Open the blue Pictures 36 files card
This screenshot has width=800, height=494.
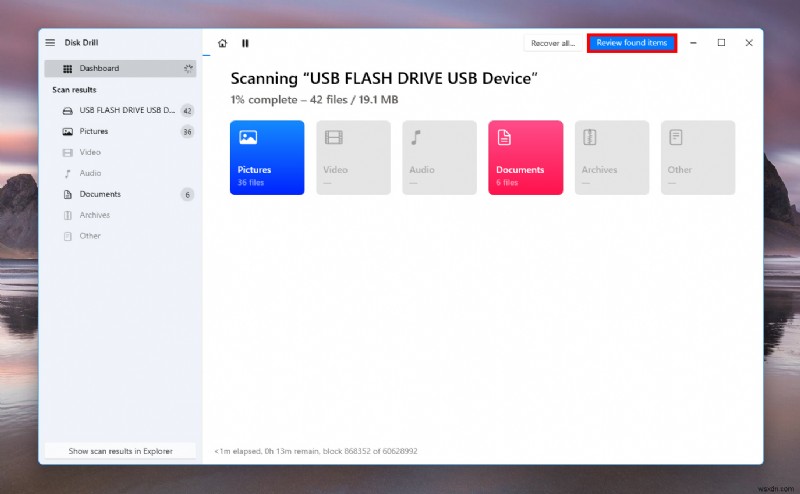(267, 158)
